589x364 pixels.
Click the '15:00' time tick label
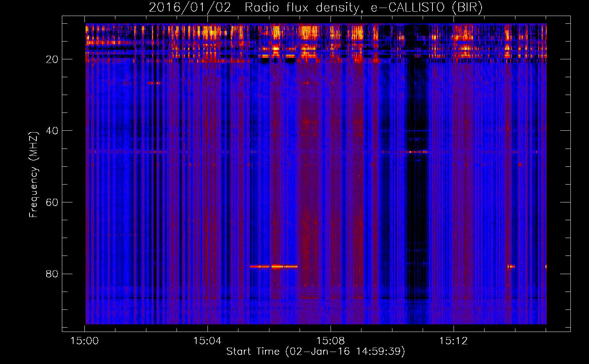[x=84, y=341]
